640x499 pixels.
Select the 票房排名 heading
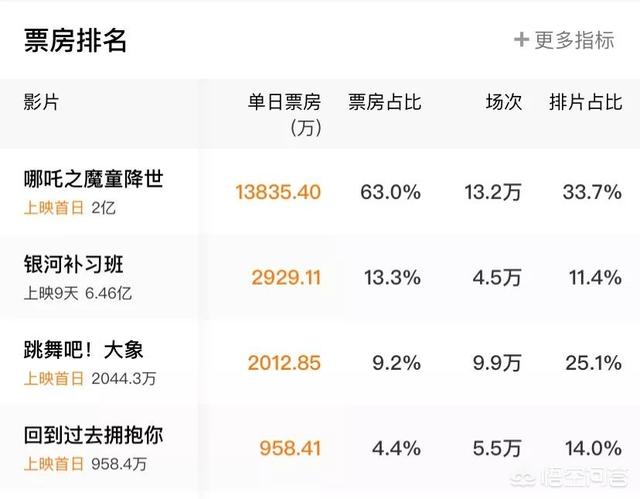pos(76,40)
